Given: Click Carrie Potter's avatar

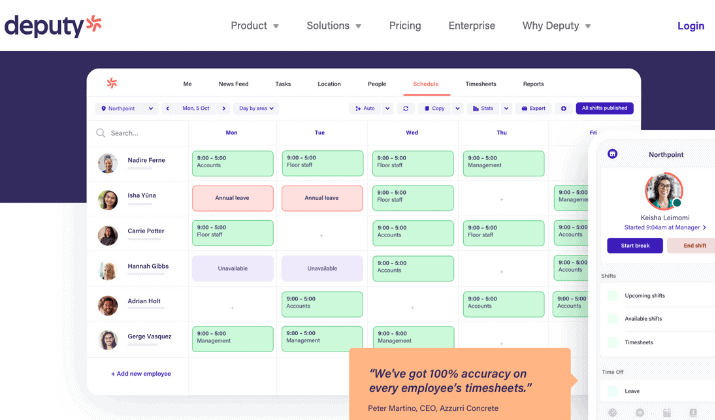Looking at the screenshot, I should (x=108, y=235).
